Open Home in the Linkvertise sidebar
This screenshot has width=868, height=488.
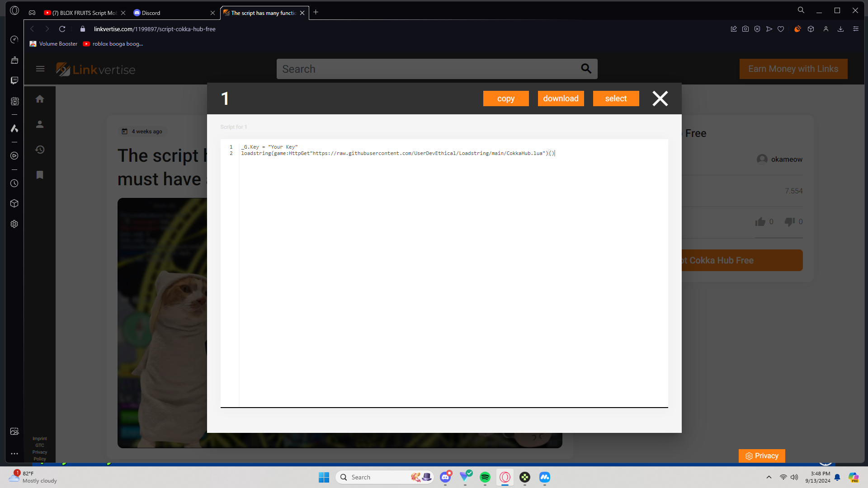click(40, 99)
